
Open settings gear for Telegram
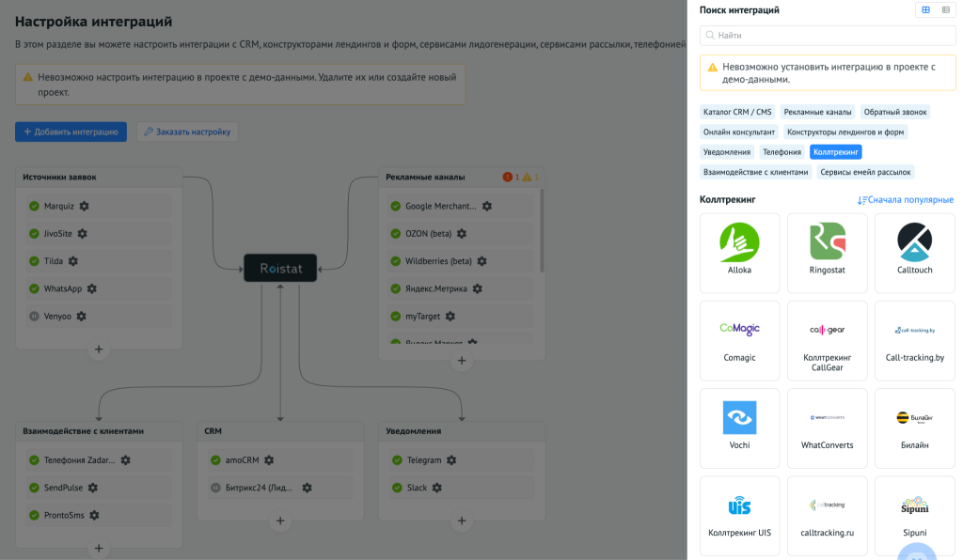pyautogui.click(x=451, y=460)
